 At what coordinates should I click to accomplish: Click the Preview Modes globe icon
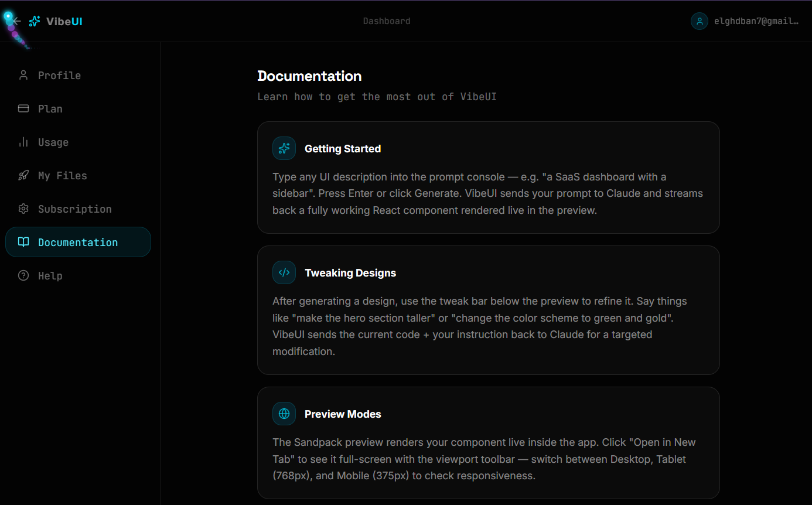pyautogui.click(x=284, y=414)
